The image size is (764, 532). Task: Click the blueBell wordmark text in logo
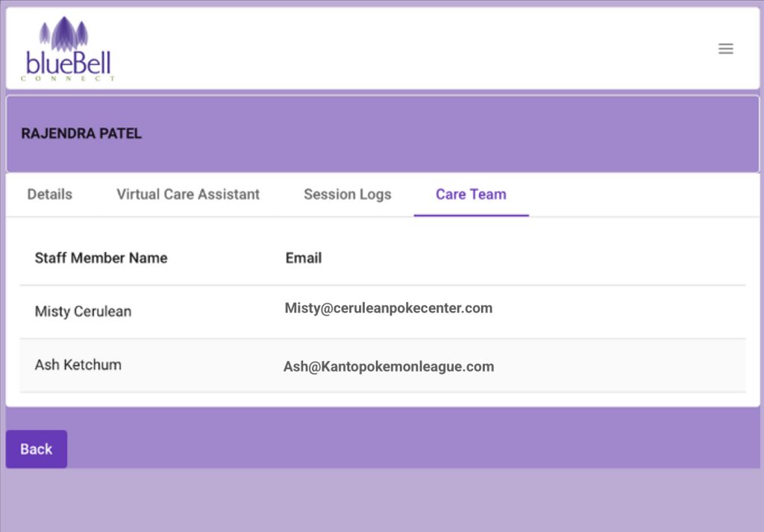point(68,63)
